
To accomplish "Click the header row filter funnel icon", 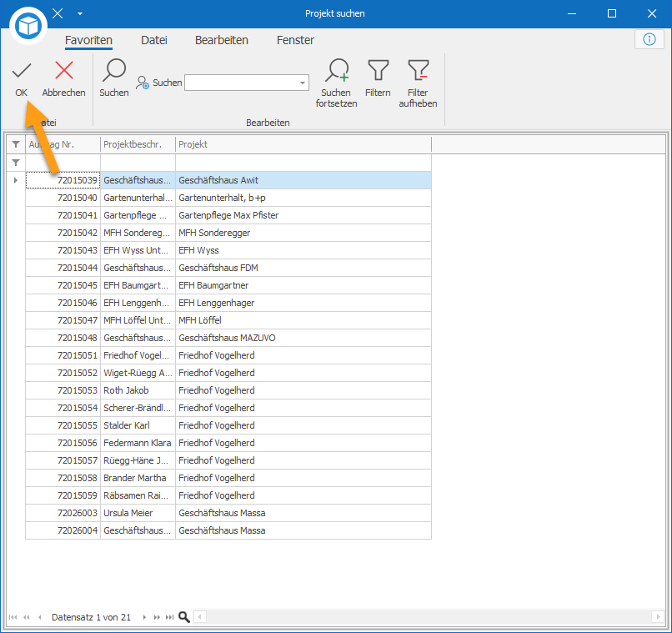I will click(x=16, y=144).
